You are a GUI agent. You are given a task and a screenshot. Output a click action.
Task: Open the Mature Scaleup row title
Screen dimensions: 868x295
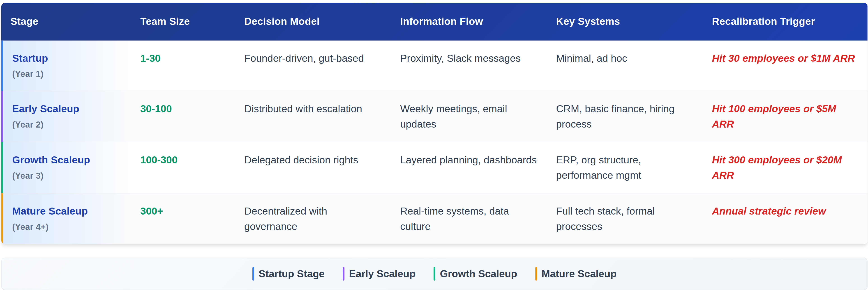coord(50,211)
